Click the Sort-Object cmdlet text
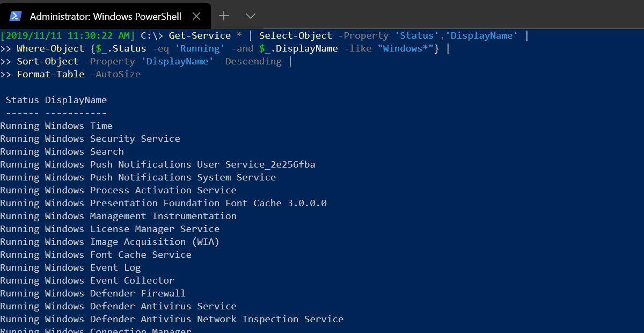 pos(48,61)
